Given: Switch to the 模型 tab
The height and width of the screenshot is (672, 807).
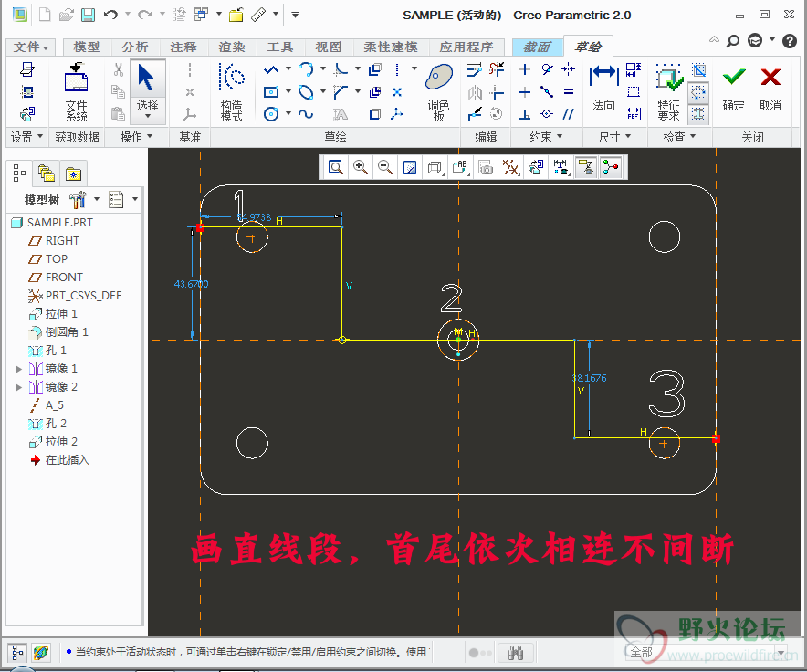Looking at the screenshot, I should pos(87,47).
